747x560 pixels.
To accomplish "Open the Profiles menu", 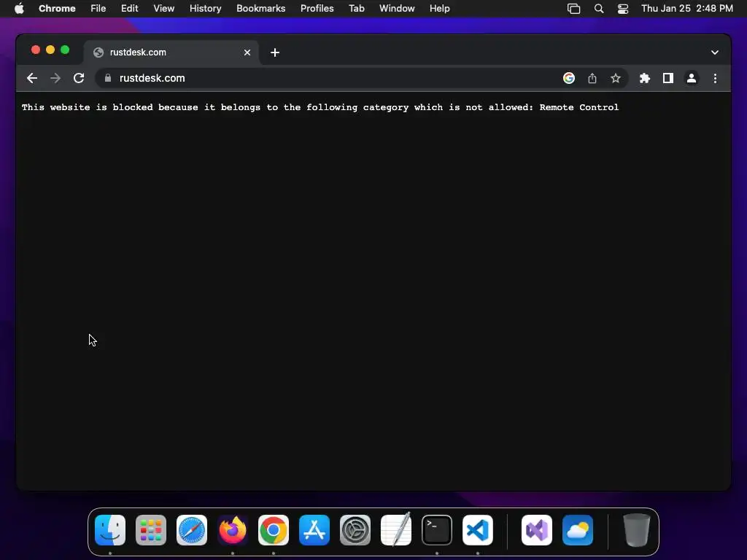I will point(317,9).
